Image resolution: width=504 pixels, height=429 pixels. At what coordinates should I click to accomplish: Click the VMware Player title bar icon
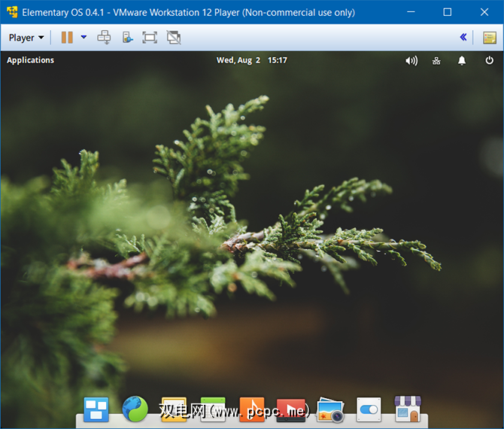pyautogui.click(x=12, y=12)
